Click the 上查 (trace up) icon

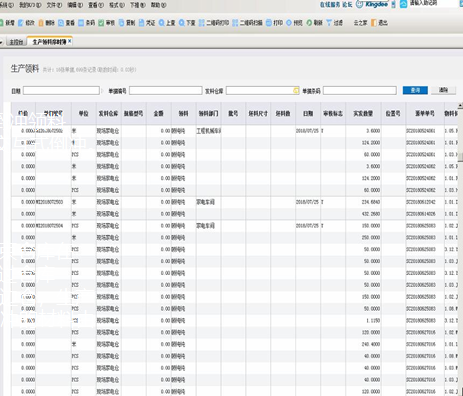(162, 23)
